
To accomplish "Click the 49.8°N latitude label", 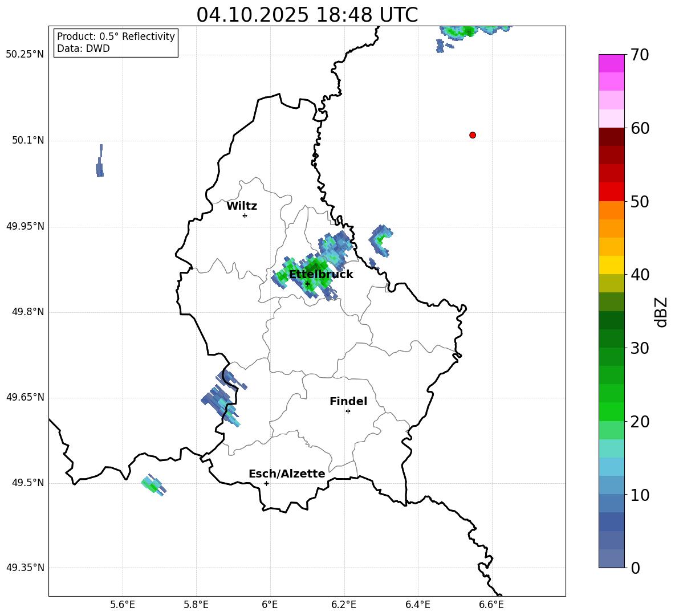I will 28,312.
